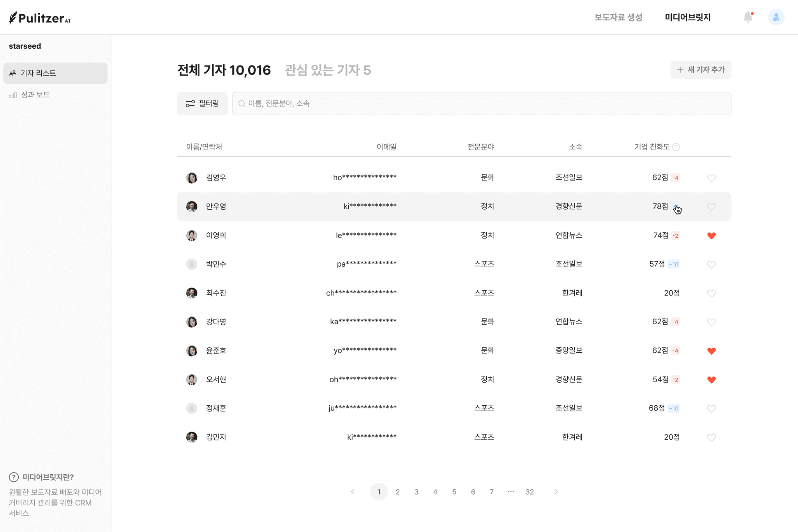Favorite reporter 김영우 with the heart

click(711, 178)
